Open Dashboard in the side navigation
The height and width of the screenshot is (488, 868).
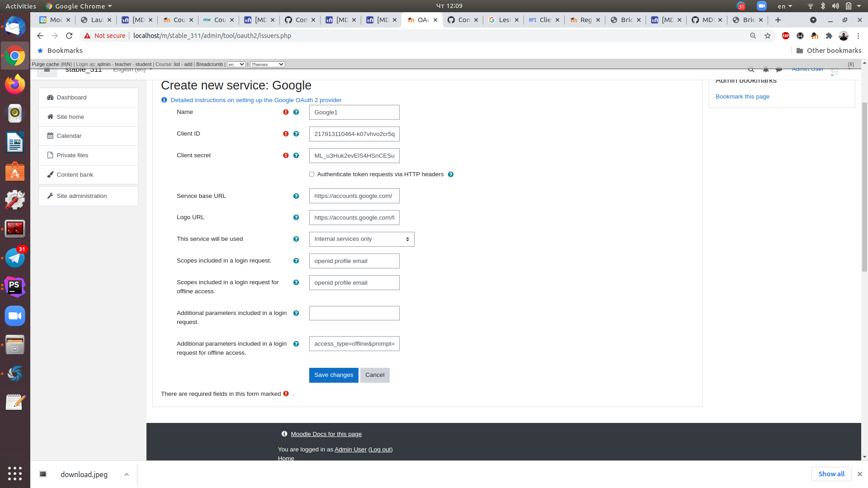click(x=88, y=98)
